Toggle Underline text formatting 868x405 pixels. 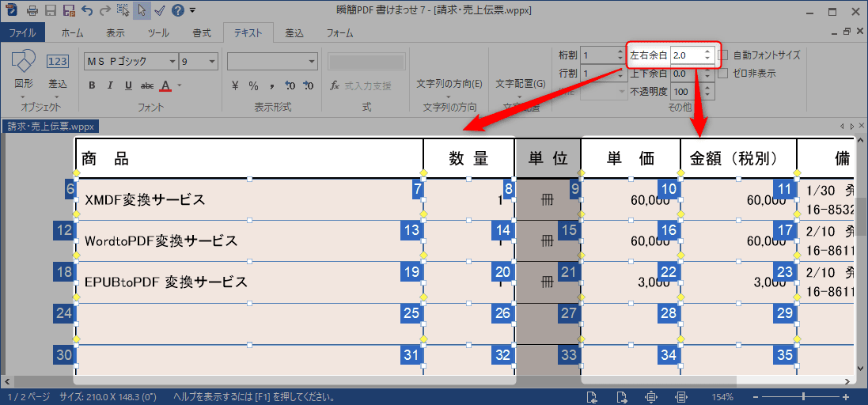tap(127, 85)
